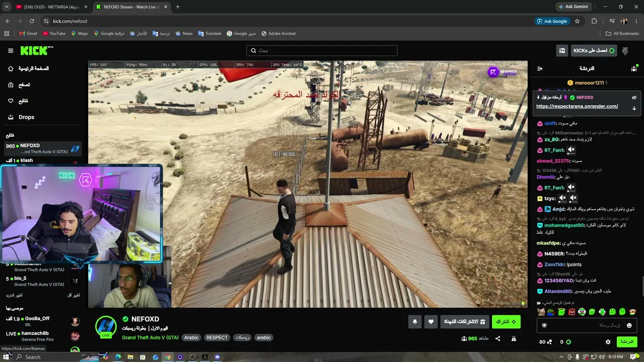Click the get KICKs button
Screen dimensions: 644x362
(594, 50)
